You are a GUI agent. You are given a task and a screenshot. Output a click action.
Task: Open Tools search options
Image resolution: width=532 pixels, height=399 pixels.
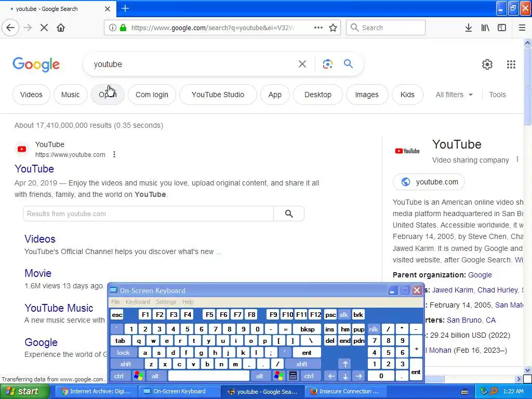point(497,95)
